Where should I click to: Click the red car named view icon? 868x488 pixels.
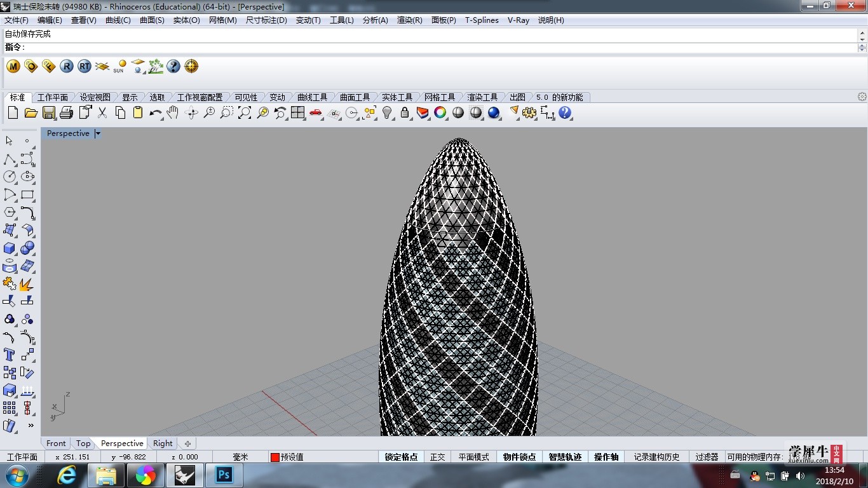click(316, 113)
